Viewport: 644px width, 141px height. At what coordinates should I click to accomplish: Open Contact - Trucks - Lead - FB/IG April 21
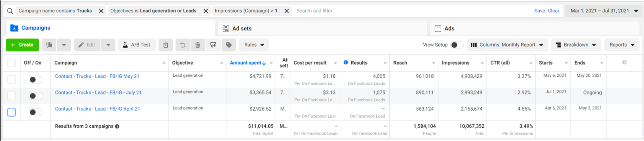coord(97,109)
